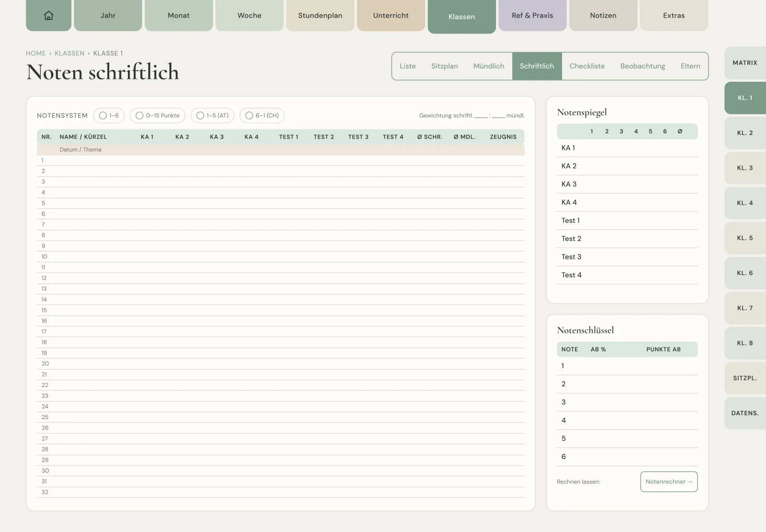Switch to the Liste view
The width and height of the screenshot is (766, 532).
tap(408, 66)
